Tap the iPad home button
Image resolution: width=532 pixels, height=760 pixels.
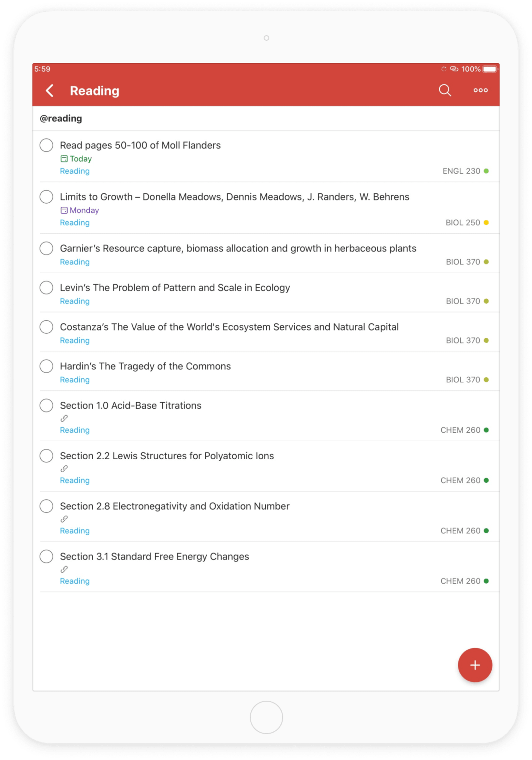coord(266,717)
